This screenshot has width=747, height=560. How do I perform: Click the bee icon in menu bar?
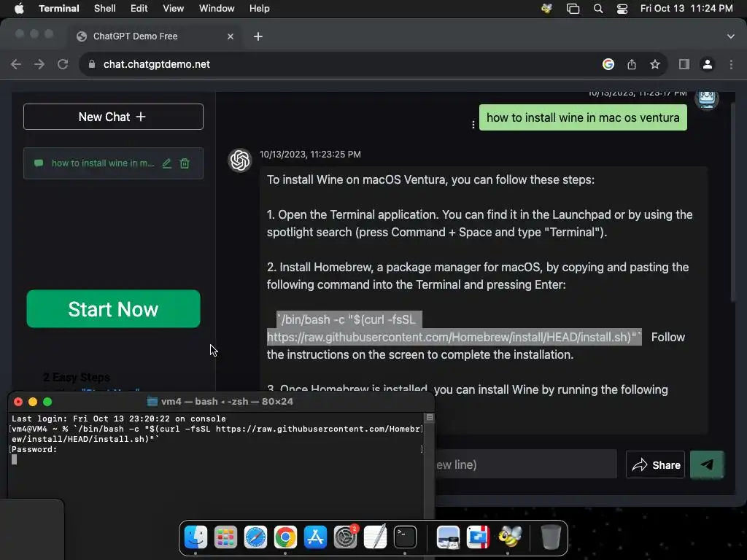546,9
